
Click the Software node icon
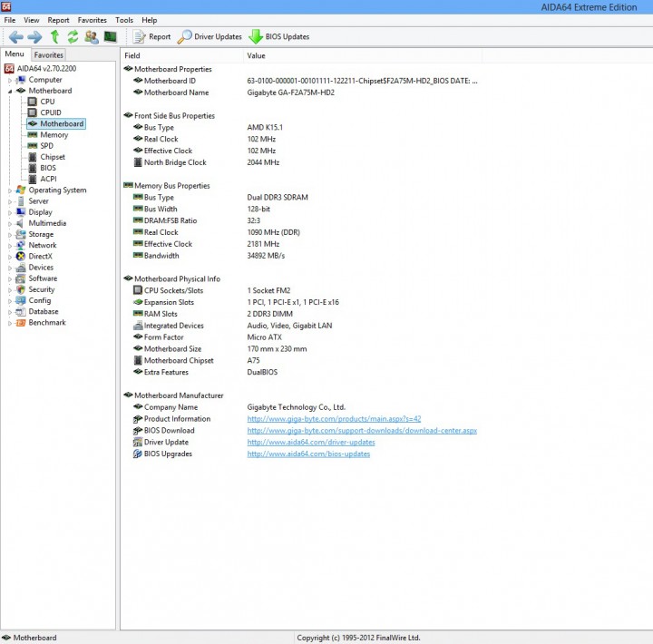coord(21,278)
